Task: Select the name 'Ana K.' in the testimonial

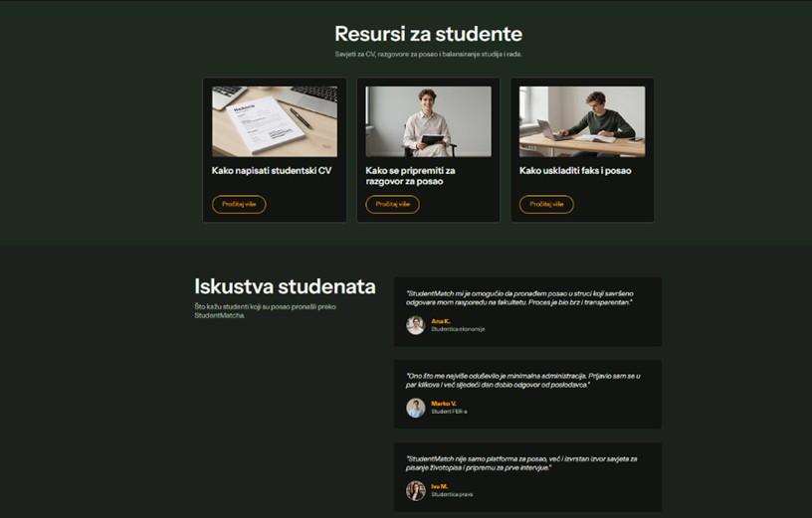Action: click(441, 321)
